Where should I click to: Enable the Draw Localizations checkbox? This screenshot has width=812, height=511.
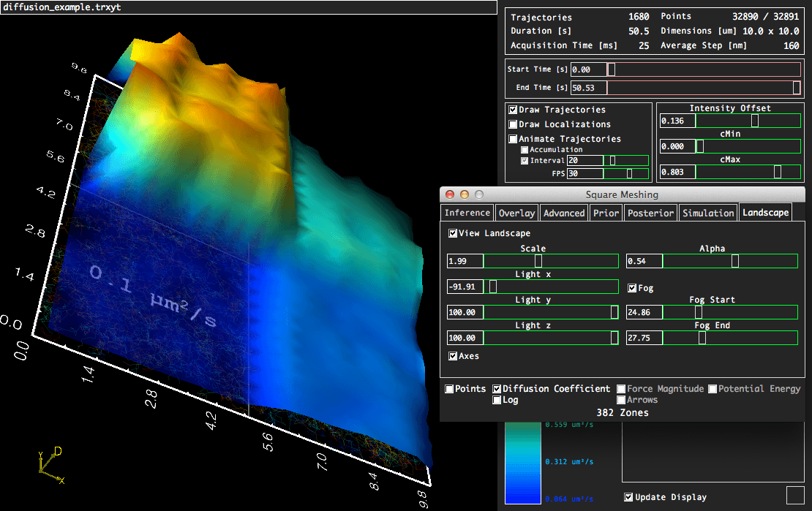click(514, 124)
